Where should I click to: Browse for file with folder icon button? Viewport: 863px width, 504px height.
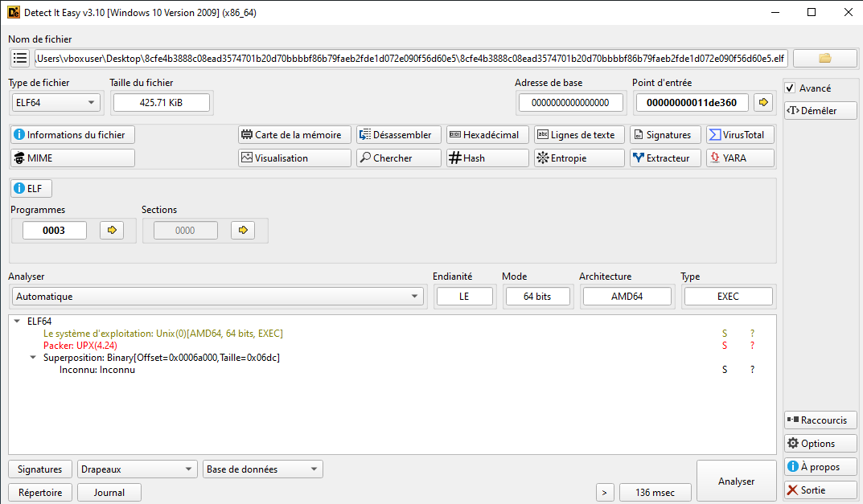(x=824, y=58)
